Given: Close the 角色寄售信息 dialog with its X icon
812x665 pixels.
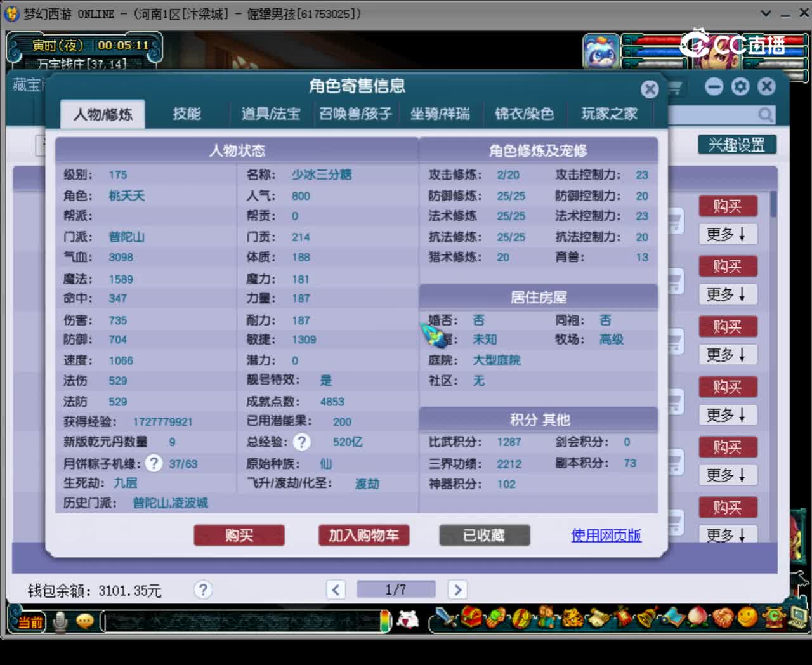Looking at the screenshot, I should pos(649,89).
